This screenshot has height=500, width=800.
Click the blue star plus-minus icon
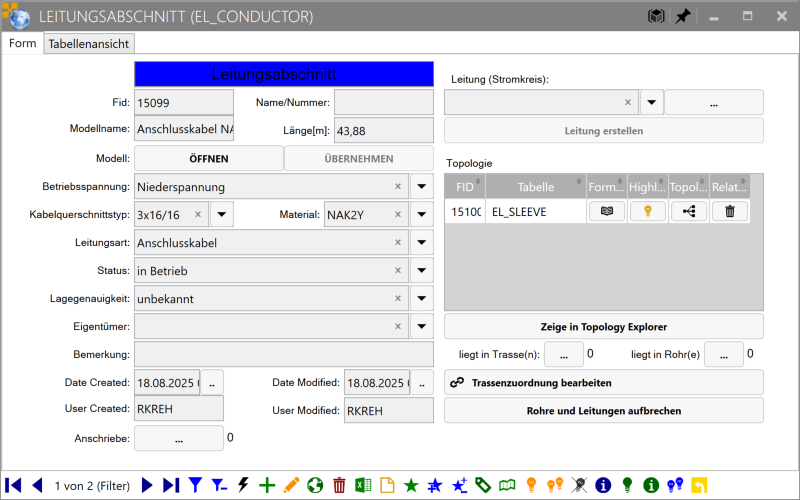[459, 485]
